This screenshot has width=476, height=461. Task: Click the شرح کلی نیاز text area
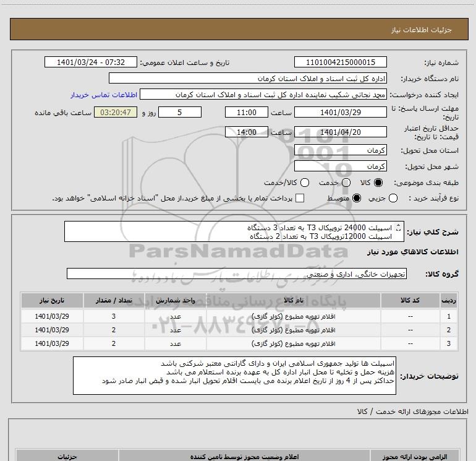(x=234, y=231)
